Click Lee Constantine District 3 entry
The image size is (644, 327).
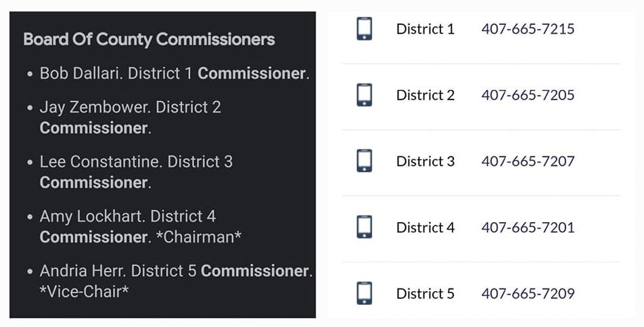[x=137, y=172]
